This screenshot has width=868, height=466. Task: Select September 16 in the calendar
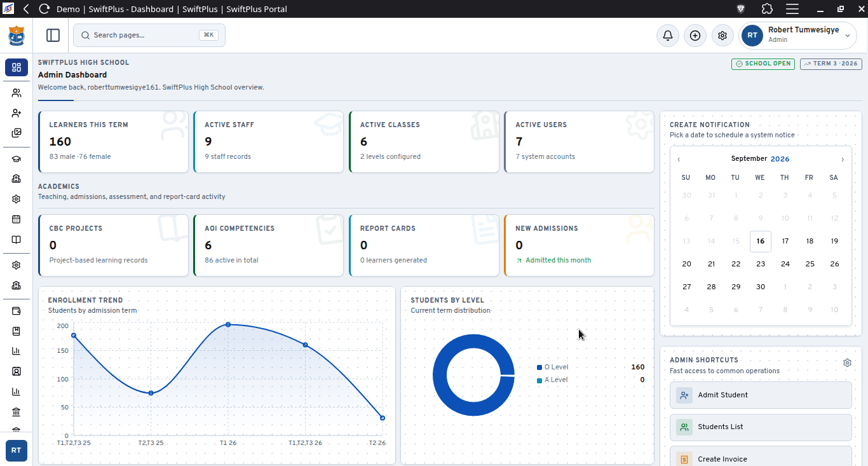click(761, 242)
